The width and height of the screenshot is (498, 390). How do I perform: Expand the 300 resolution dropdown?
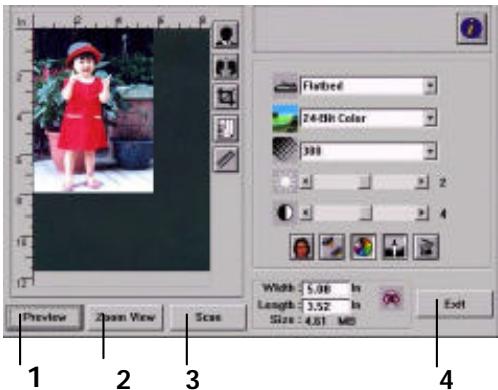tap(430, 151)
